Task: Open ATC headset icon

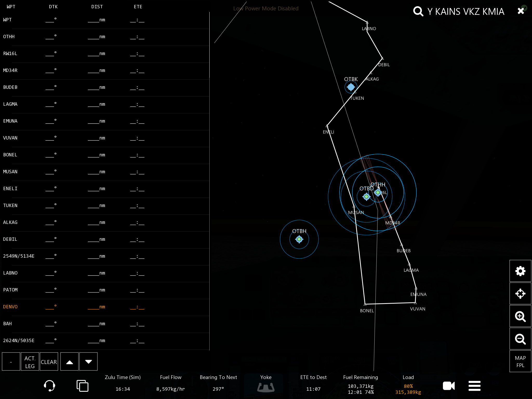Action: (x=49, y=385)
